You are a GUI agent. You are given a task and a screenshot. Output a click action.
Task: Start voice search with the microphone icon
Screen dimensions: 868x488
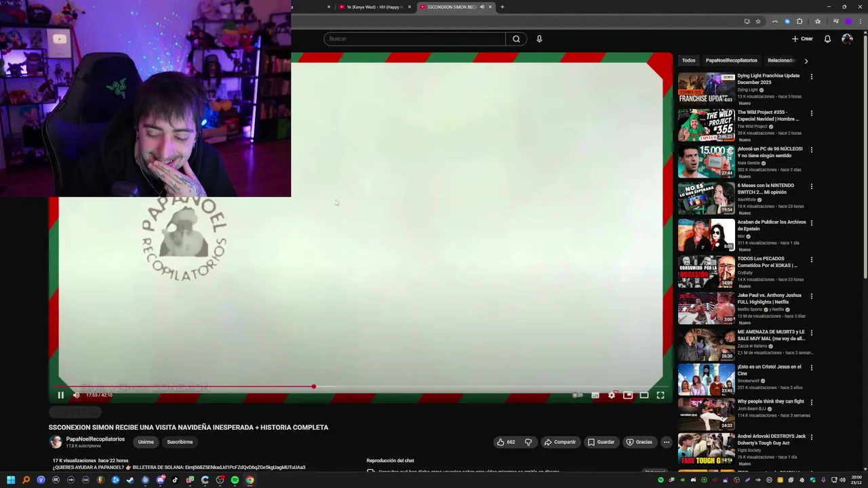coord(539,39)
